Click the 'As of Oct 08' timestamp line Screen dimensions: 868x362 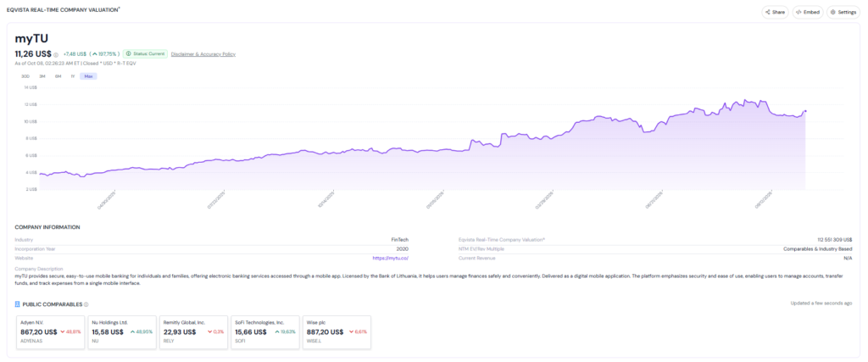click(75, 63)
